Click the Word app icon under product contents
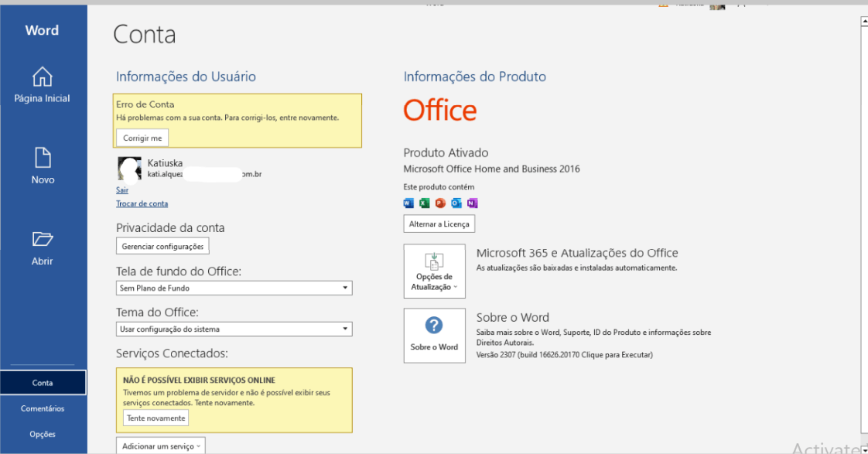868x454 pixels. 408,203
